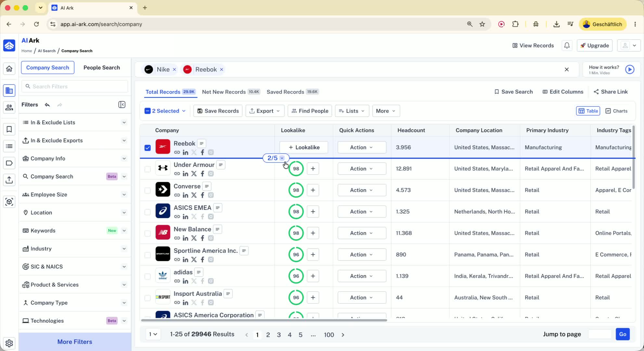Show ASICS EMEA's description note icon

218,208
